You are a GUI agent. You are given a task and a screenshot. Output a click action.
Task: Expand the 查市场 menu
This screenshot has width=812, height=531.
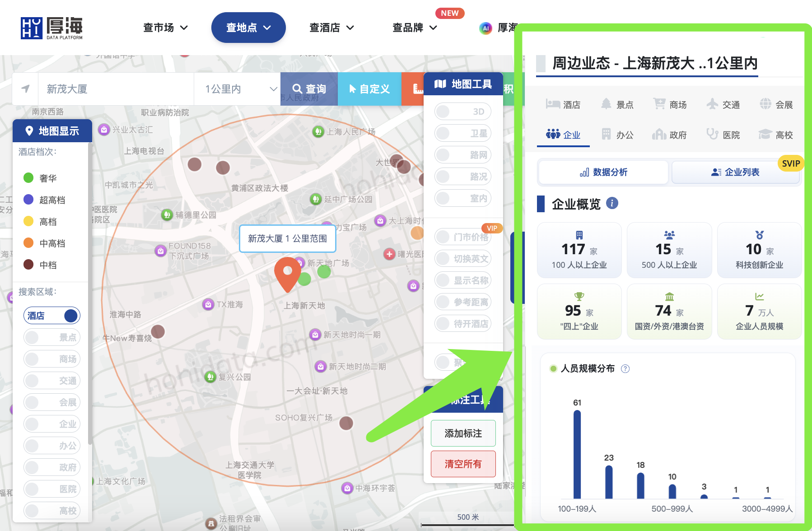point(165,28)
